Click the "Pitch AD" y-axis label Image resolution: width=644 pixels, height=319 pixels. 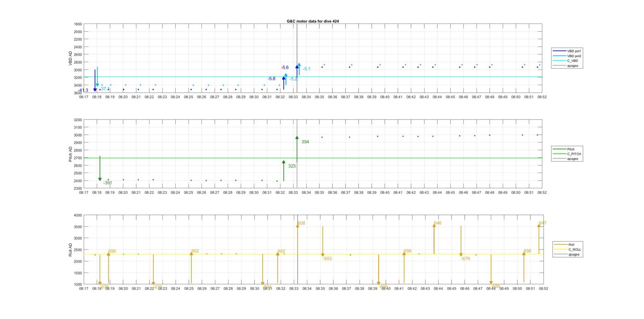coord(71,154)
